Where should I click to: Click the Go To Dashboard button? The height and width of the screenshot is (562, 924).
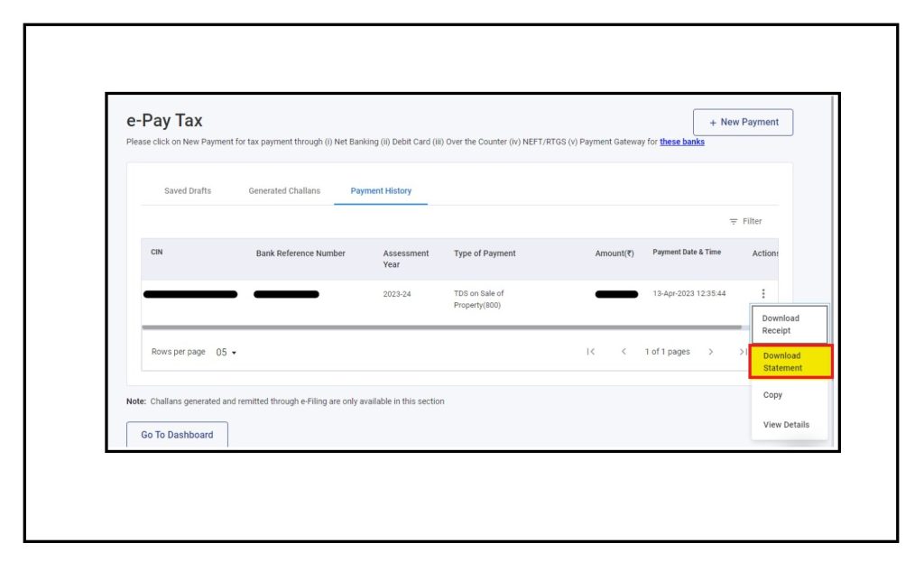click(x=177, y=435)
